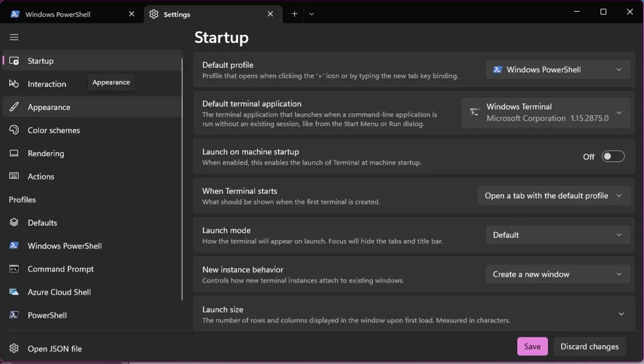Click the Discard changes button

coord(589,347)
